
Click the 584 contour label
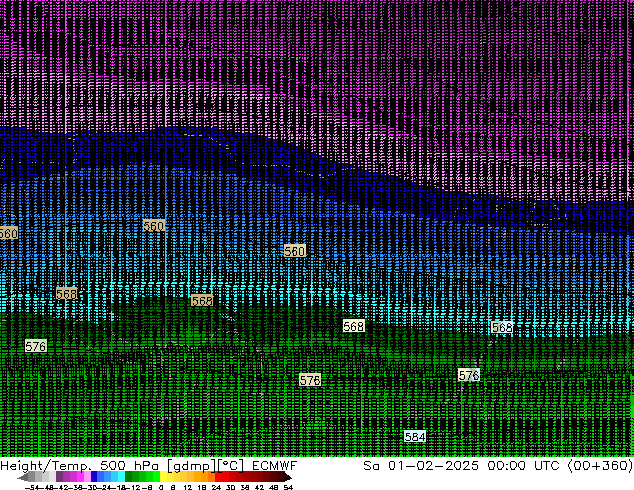[x=415, y=437]
